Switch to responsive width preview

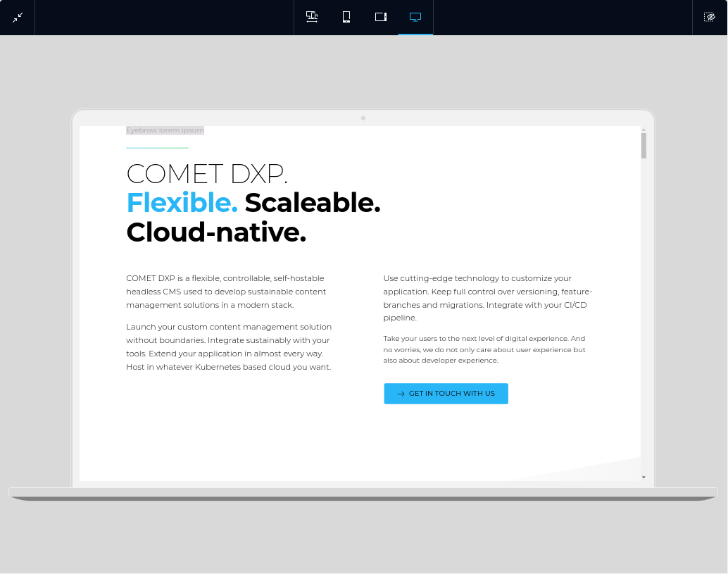click(x=312, y=16)
